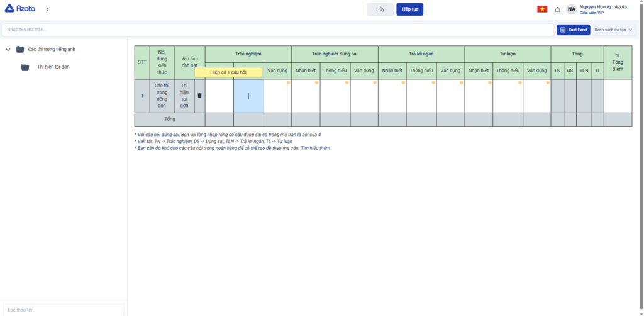Click the 'Thì hiện tại đơn' folder icon
Image resolution: width=644 pixels, height=316 pixels.
(x=25, y=67)
